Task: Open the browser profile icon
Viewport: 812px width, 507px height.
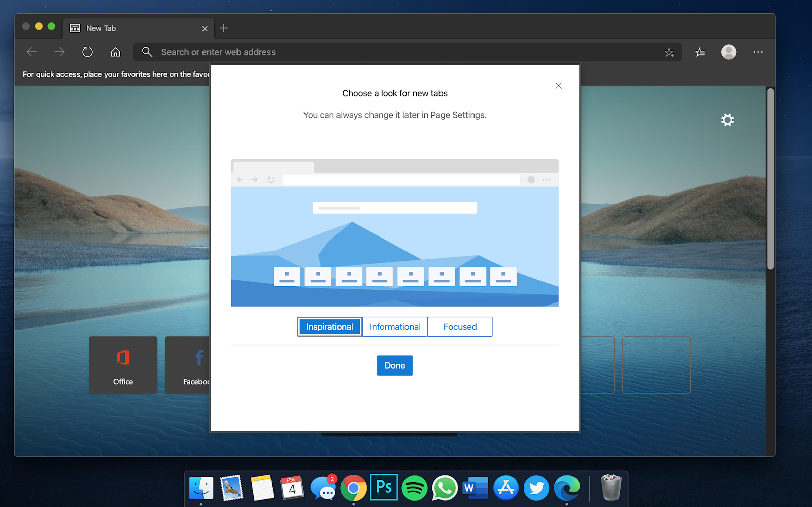Action: pos(728,52)
